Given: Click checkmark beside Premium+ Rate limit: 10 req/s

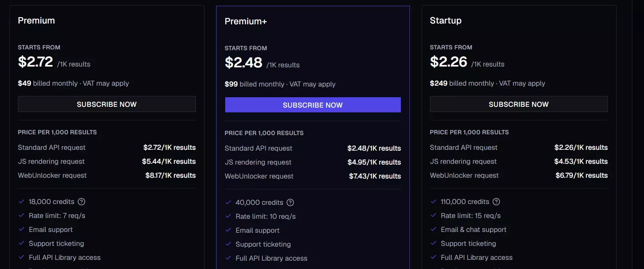Looking at the screenshot, I should pyautogui.click(x=228, y=216).
